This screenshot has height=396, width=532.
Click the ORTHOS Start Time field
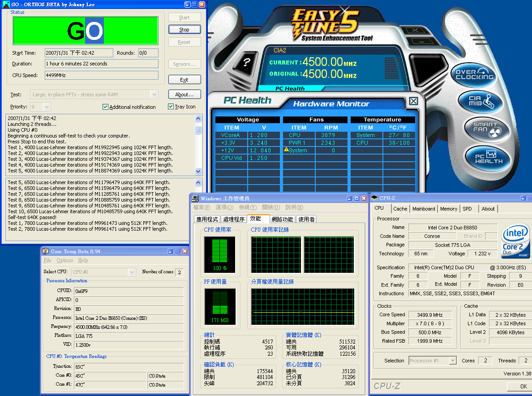79,53
